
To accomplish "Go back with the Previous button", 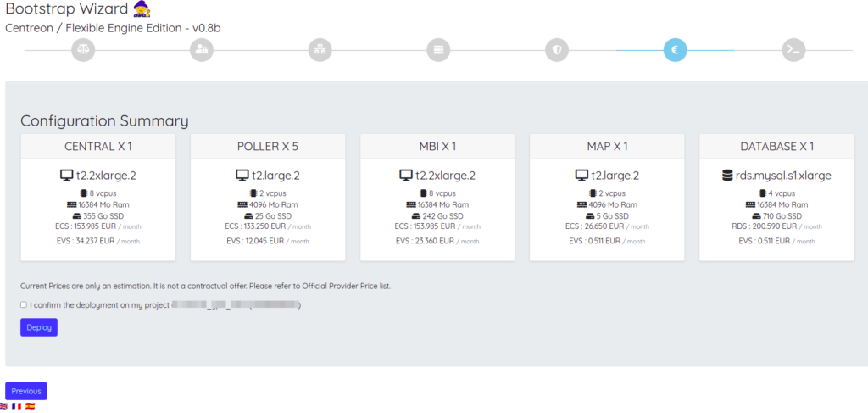I will pos(26,391).
